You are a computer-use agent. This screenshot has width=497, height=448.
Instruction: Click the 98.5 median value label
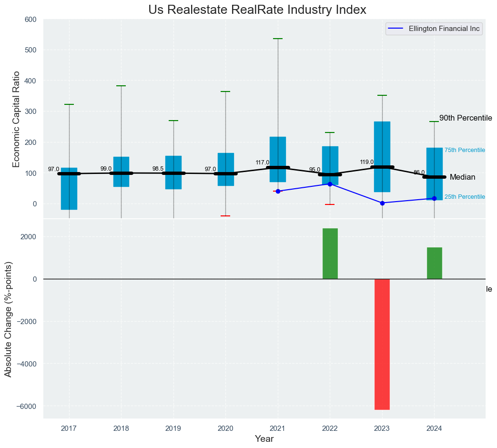[158, 169]
